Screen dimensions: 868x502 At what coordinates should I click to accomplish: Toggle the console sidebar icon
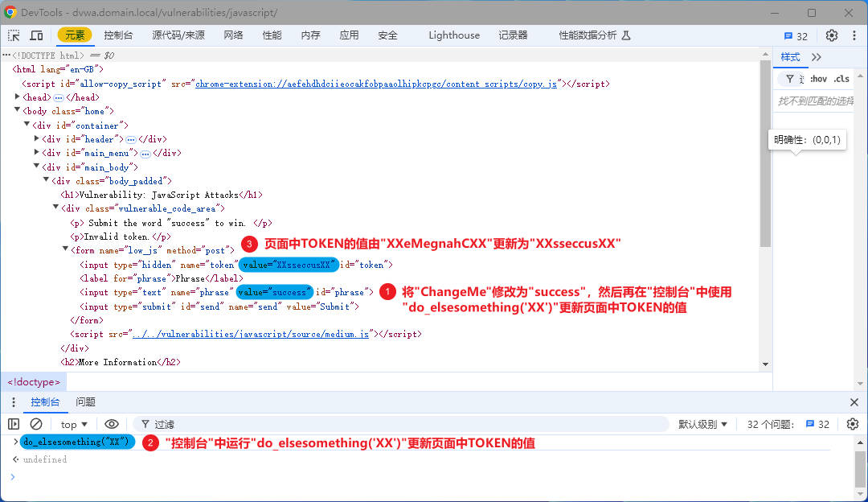[x=14, y=425]
